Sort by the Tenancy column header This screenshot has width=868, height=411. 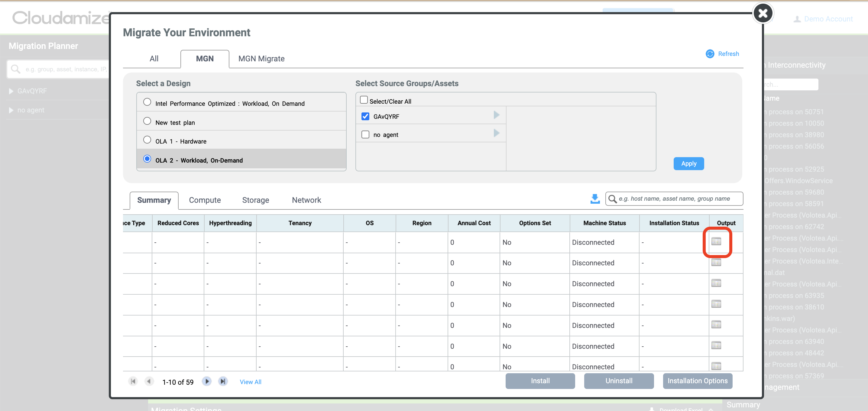coord(300,223)
